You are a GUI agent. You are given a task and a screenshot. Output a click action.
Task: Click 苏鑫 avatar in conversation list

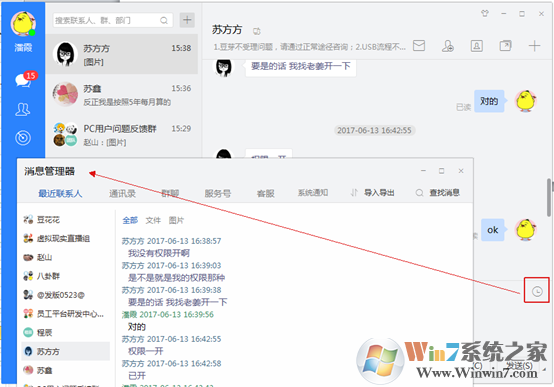click(x=65, y=94)
